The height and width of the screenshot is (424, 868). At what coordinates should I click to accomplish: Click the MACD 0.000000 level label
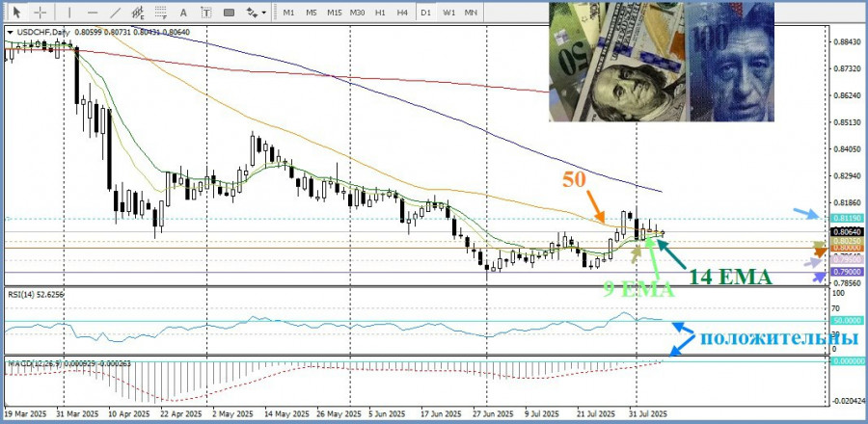tap(848, 361)
